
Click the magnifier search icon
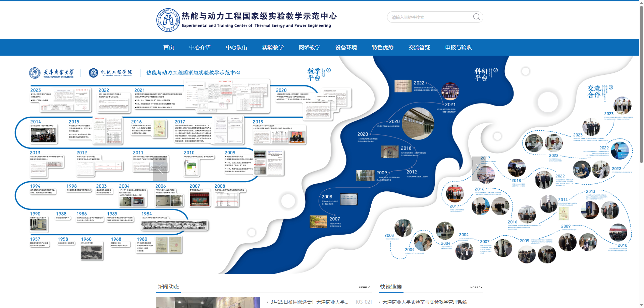[x=476, y=17]
